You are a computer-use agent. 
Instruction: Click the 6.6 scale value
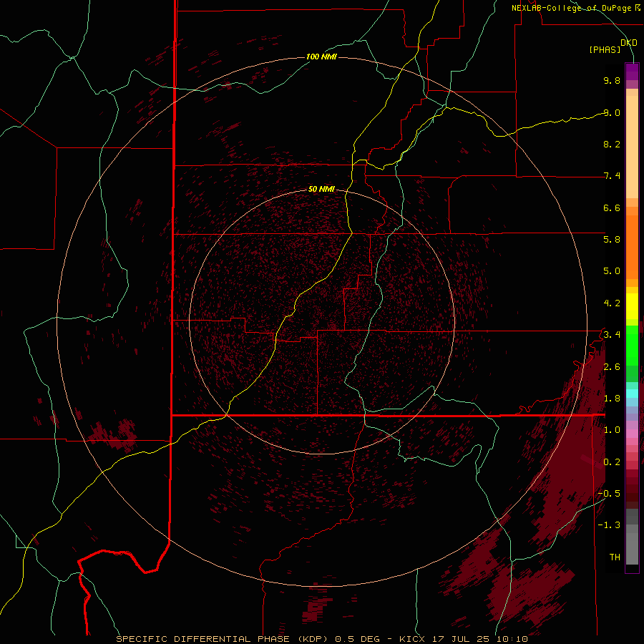tap(612, 208)
